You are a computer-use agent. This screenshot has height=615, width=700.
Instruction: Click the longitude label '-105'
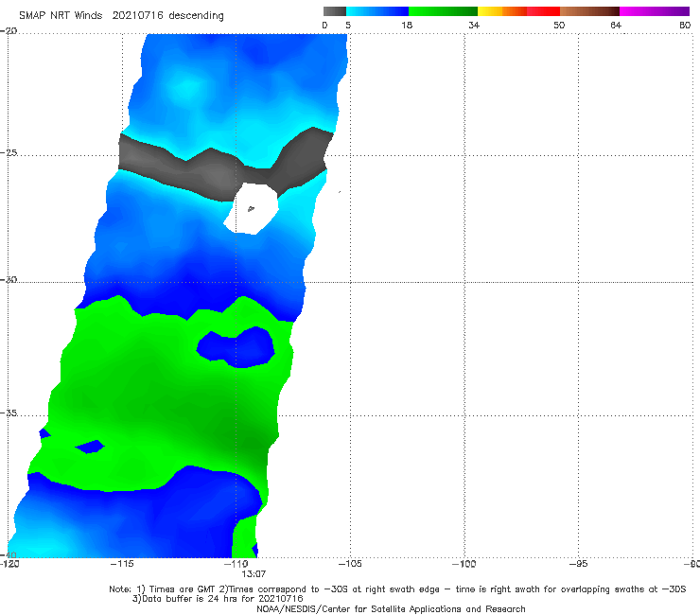click(x=350, y=564)
